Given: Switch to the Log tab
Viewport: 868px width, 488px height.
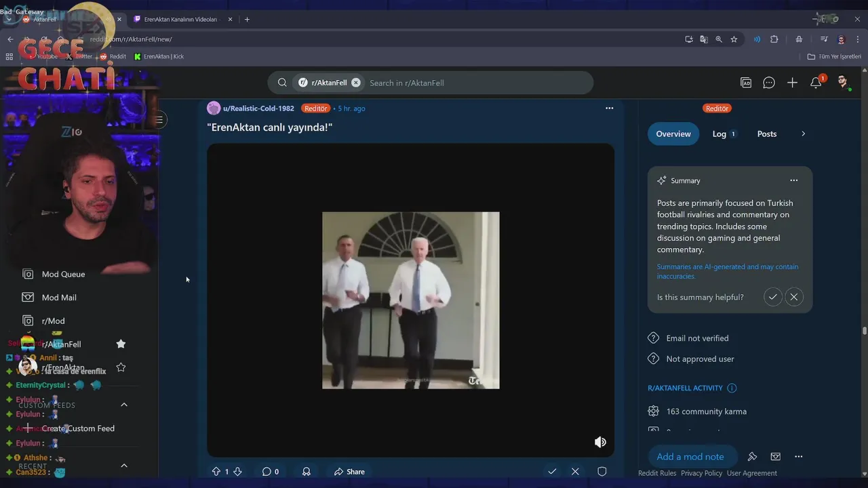Looking at the screenshot, I should (724, 134).
